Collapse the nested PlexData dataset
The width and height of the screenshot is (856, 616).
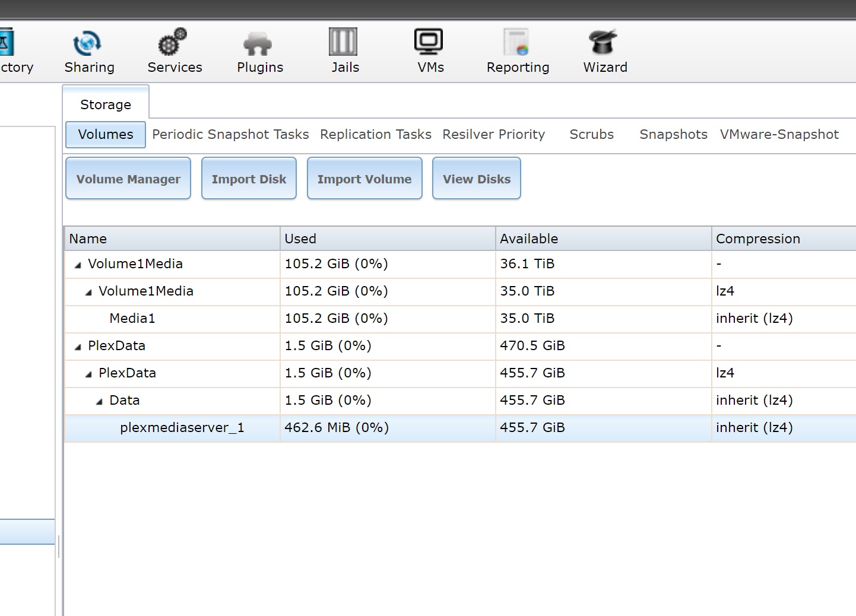point(88,374)
